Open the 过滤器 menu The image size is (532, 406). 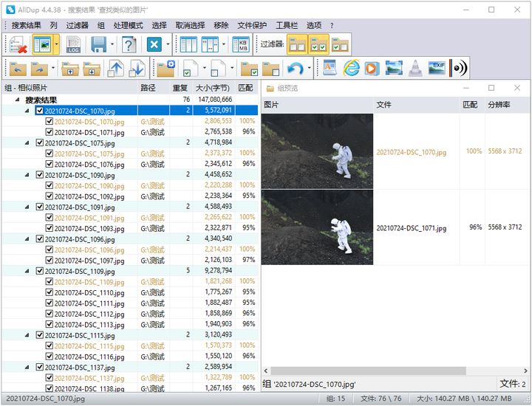(x=78, y=25)
